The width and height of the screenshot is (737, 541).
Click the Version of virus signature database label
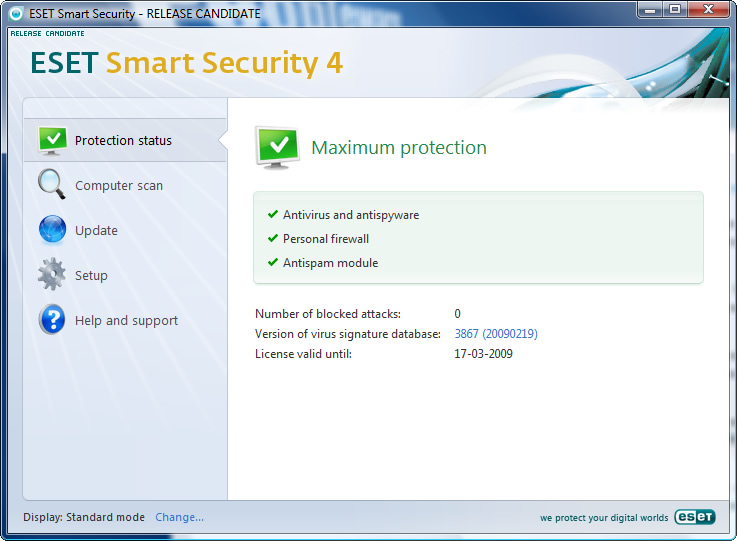pos(348,334)
